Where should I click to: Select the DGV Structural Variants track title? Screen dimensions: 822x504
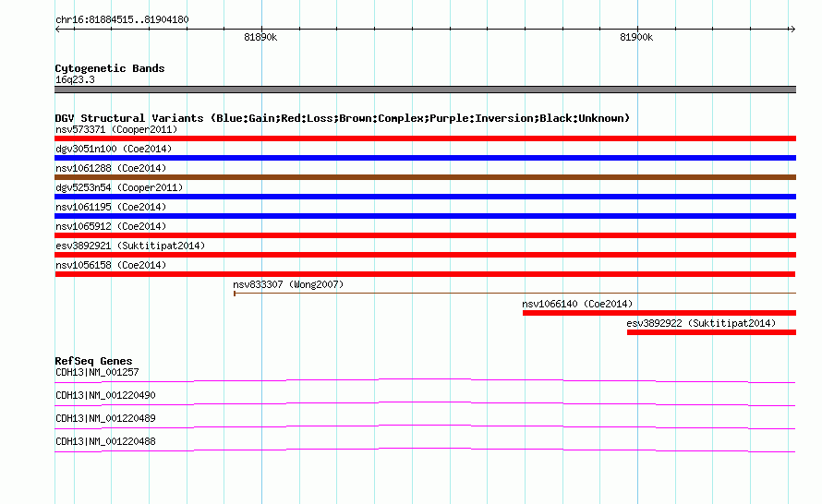pos(343,118)
